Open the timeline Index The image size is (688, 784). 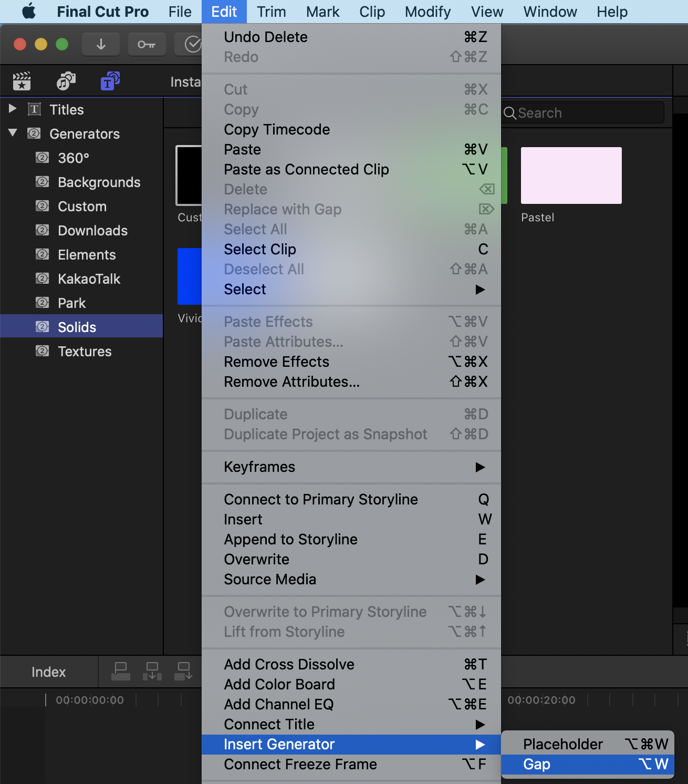coord(48,672)
